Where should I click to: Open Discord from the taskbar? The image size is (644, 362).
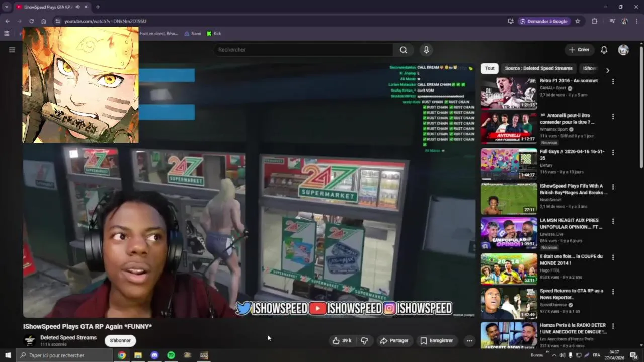click(154, 355)
